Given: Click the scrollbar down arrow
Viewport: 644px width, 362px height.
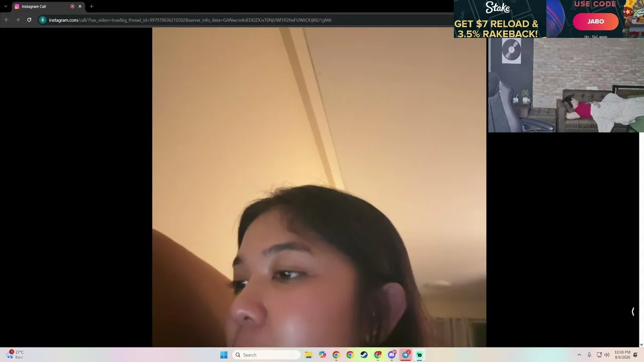Looking at the screenshot, I should tap(641, 344).
